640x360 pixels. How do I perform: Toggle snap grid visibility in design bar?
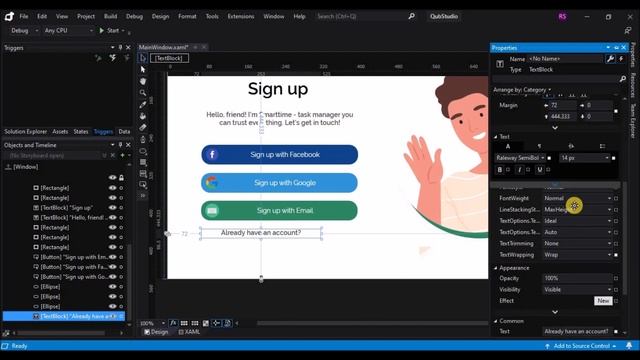184,323
